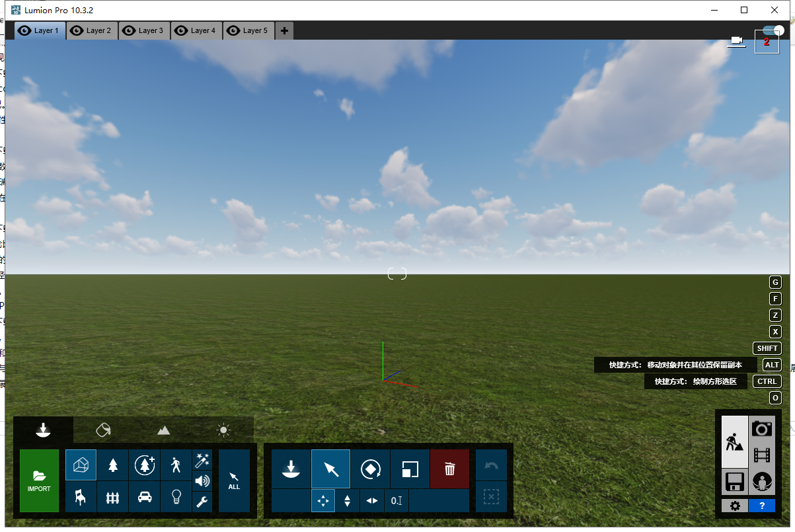This screenshot has width=795, height=532.
Task: Open the Landscape mountain tab
Action: coord(163,430)
